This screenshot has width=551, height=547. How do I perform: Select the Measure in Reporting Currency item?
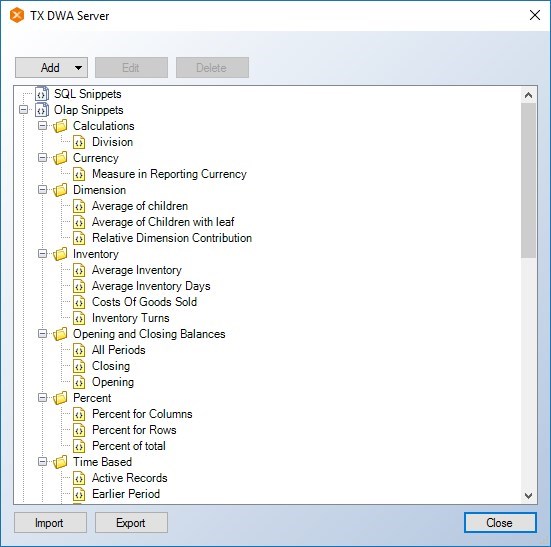(x=169, y=174)
